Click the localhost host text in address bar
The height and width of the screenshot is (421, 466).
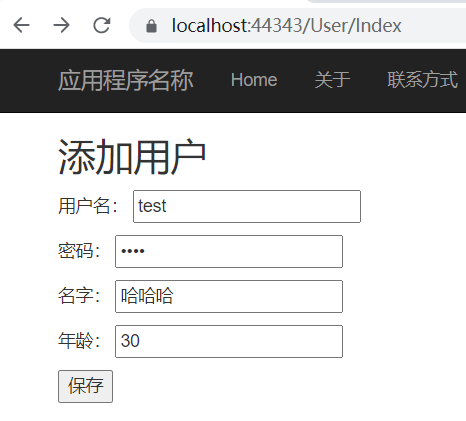pos(210,26)
